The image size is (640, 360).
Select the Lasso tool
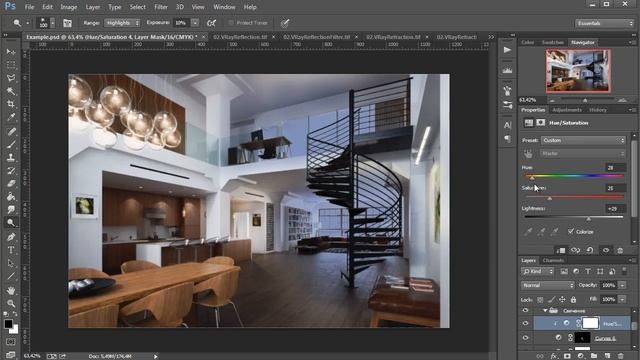[x=11, y=78]
